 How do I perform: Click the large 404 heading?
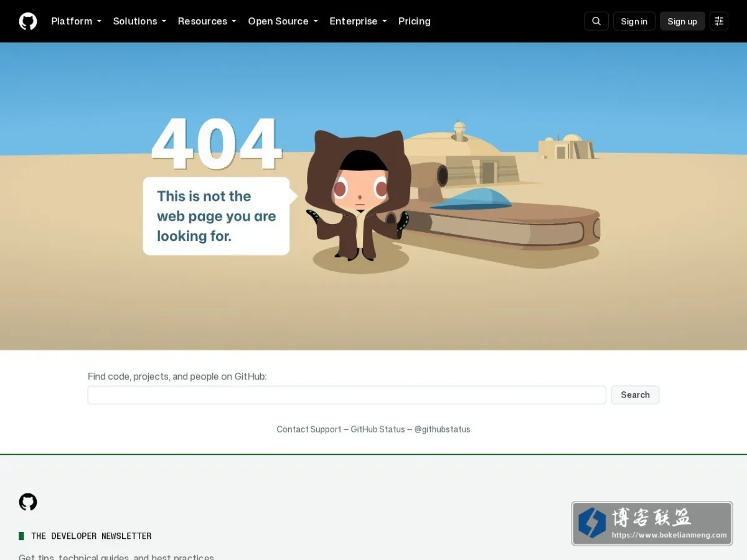pos(217,144)
